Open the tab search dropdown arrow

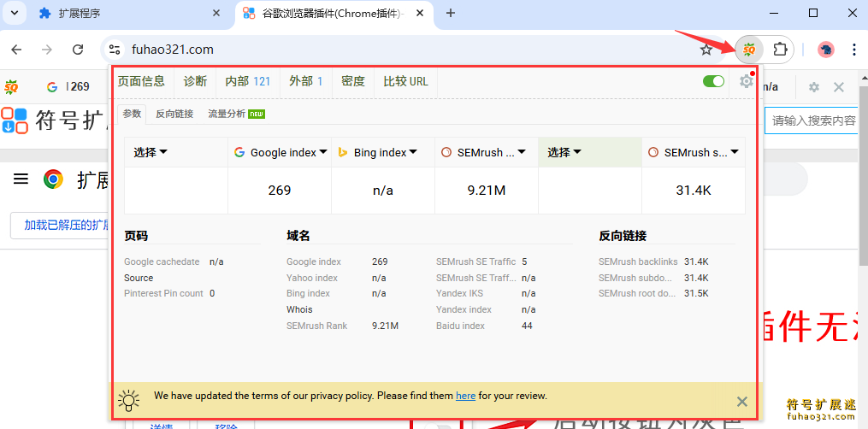coord(14,14)
